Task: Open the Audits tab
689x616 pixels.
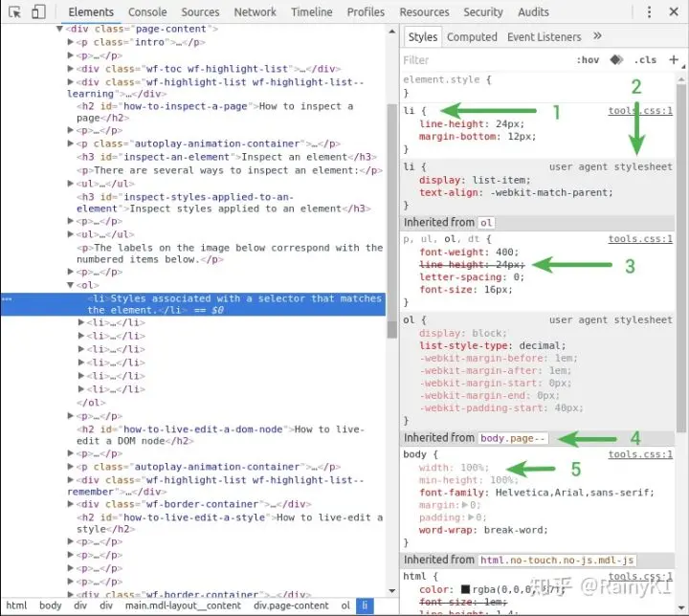Action: pos(533,11)
